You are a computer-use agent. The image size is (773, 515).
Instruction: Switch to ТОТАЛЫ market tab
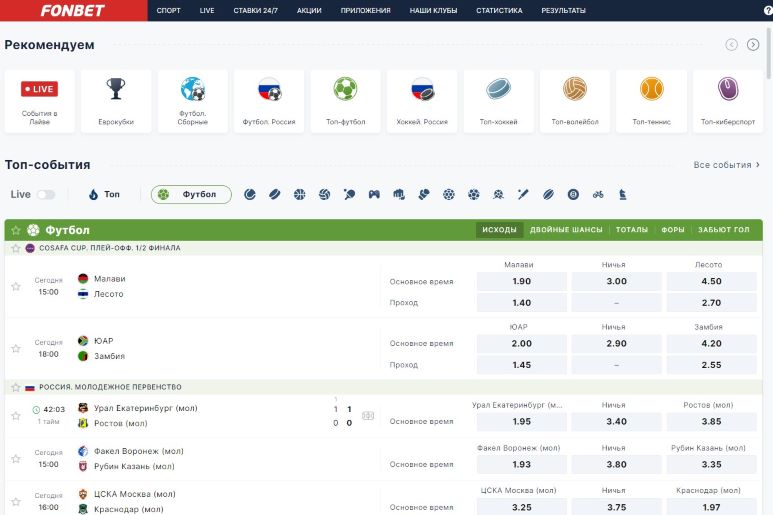pyautogui.click(x=632, y=230)
